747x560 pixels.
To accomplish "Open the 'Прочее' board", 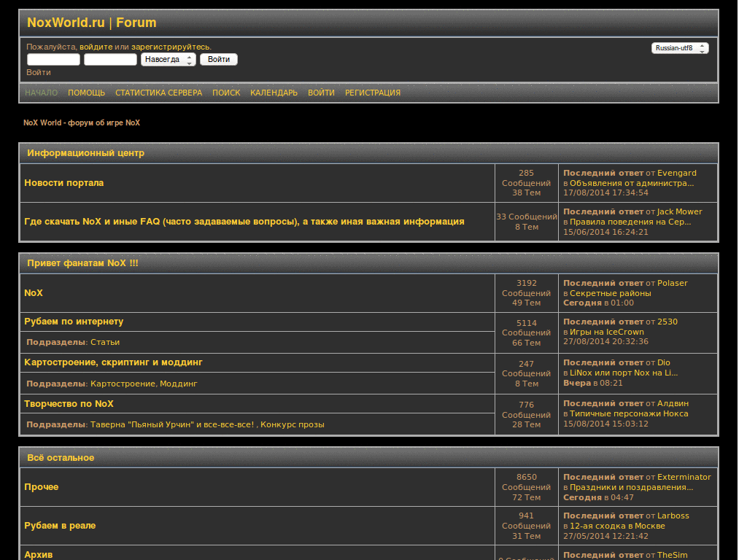I will pyautogui.click(x=42, y=487).
